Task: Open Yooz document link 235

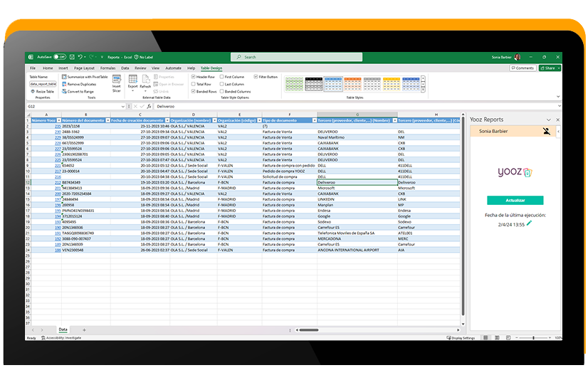Action: 58,127
